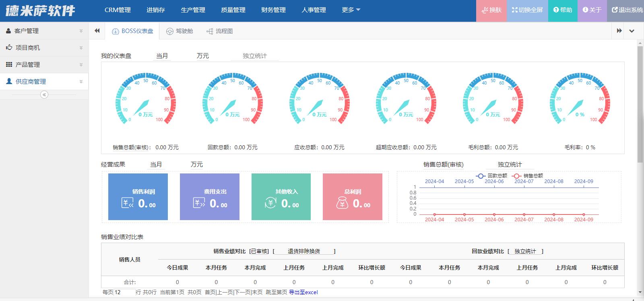Click the tabs fast-forward double-arrow icon
The height and width of the screenshot is (301, 644).
(619, 31)
